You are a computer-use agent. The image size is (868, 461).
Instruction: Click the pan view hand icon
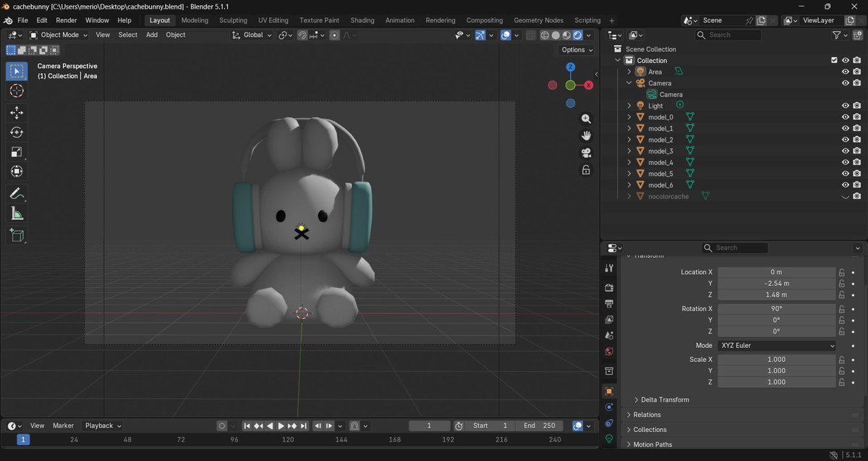tap(586, 135)
